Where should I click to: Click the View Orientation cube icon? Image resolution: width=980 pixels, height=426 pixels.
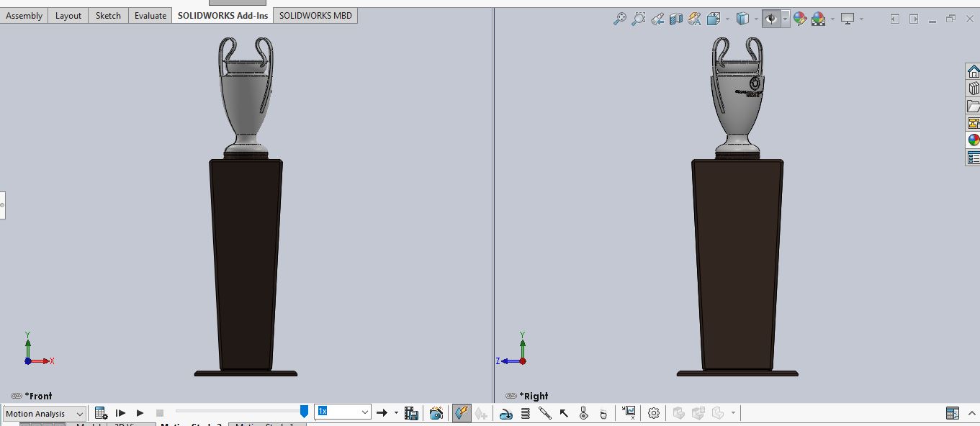tap(713, 19)
